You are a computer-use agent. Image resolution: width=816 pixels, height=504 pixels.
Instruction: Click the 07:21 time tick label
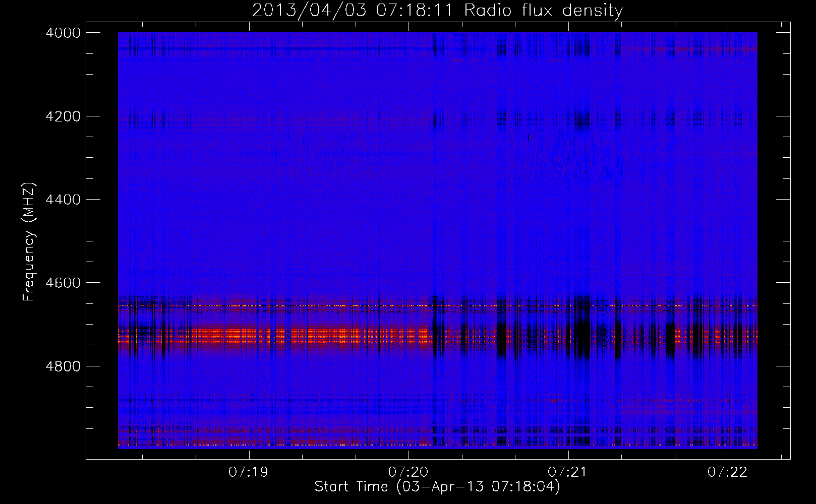(x=568, y=472)
